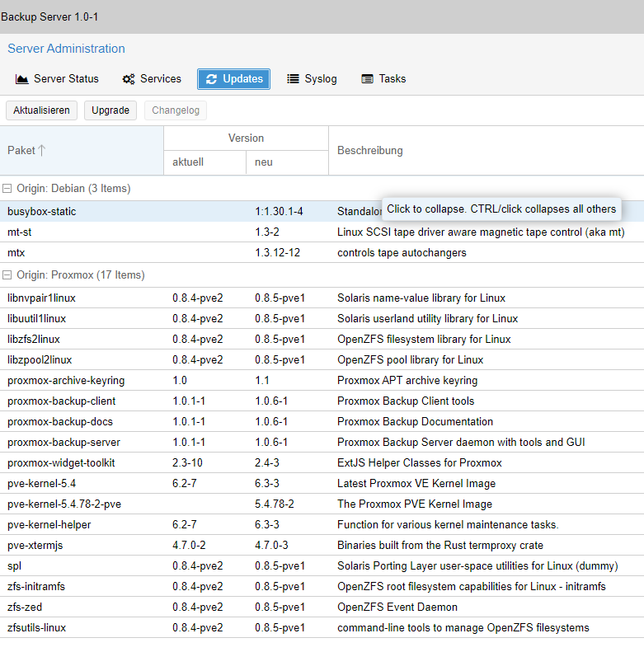
Task: Click the Services gears icon
Action: click(129, 79)
